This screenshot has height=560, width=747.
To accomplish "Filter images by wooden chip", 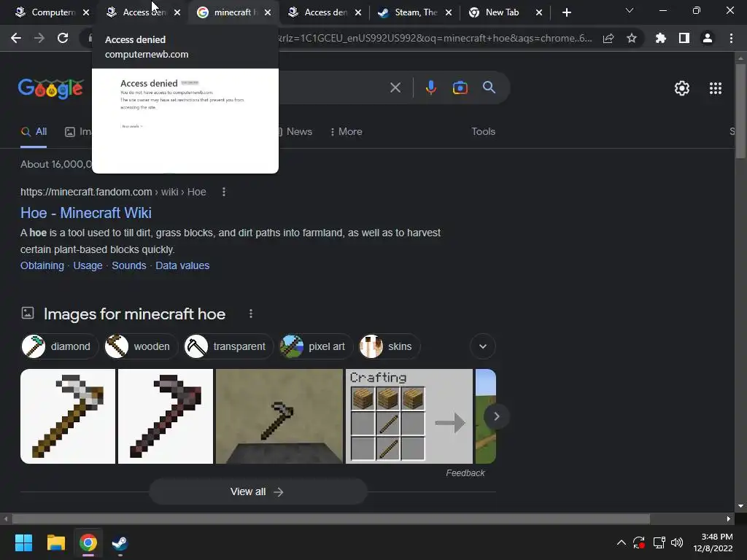I will pos(141,346).
